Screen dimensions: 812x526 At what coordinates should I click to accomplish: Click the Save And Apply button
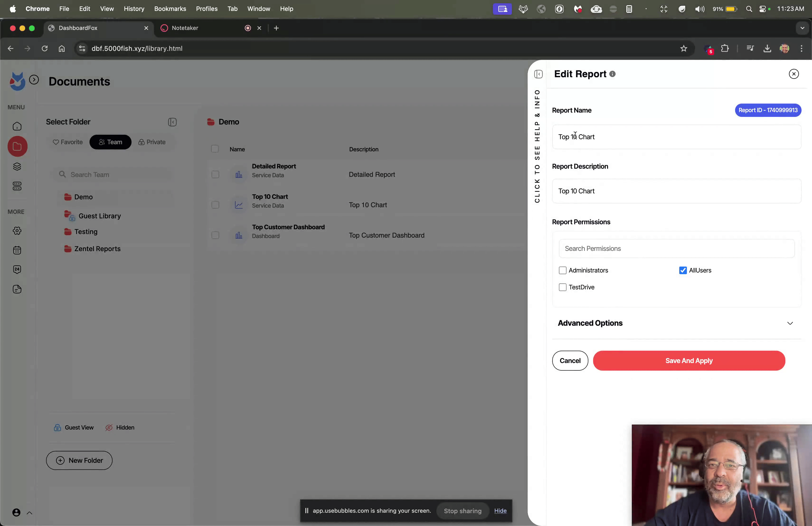coord(689,361)
